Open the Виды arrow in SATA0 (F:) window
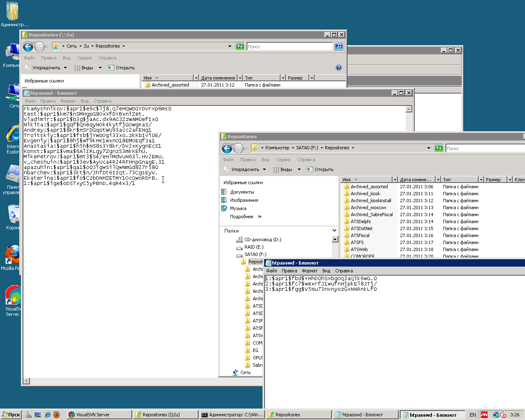This screenshot has width=525, height=420. click(x=299, y=169)
